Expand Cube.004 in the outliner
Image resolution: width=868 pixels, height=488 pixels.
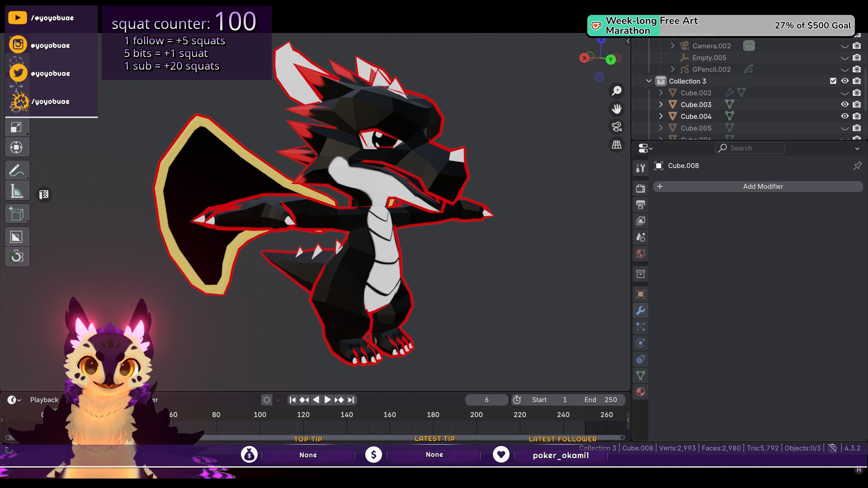tap(660, 116)
